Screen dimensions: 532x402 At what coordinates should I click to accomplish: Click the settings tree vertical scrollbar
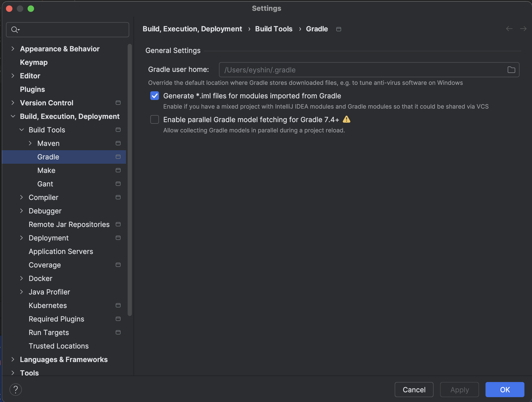(130, 180)
